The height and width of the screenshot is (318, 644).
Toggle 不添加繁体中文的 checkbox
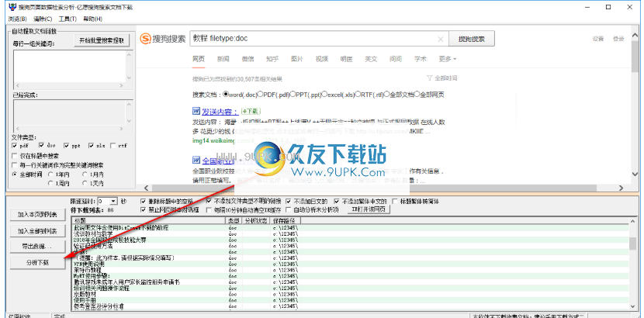(x=337, y=202)
